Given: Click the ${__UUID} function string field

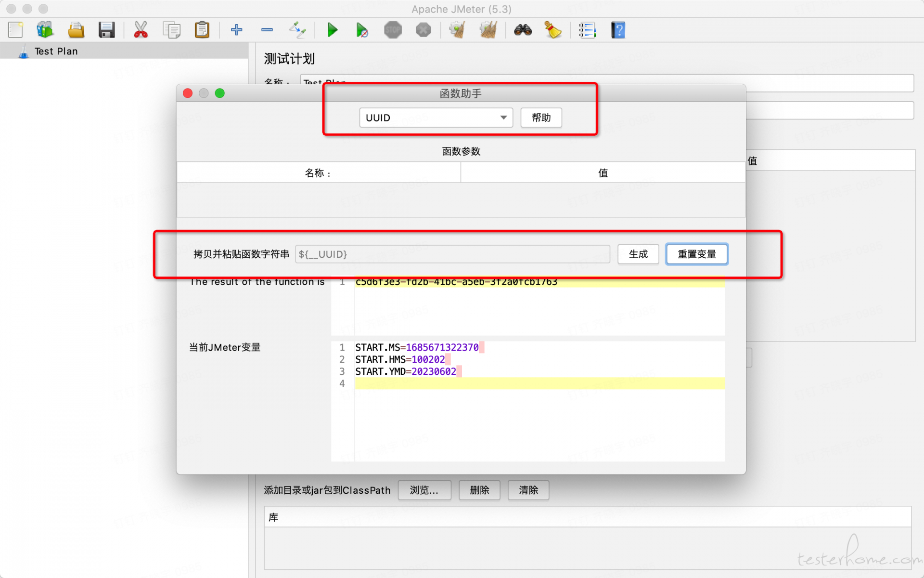Looking at the screenshot, I should tap(452, 254).
